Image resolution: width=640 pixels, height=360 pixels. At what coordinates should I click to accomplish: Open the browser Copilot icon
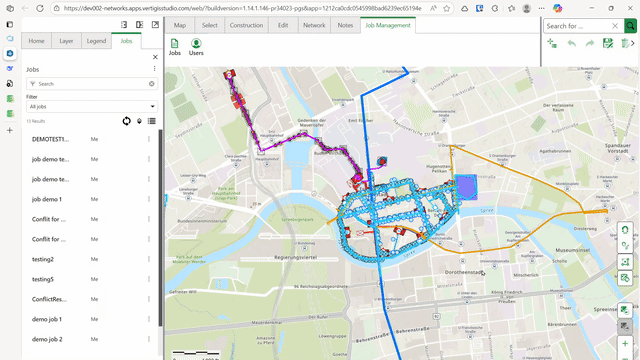(x=558, y=8)
